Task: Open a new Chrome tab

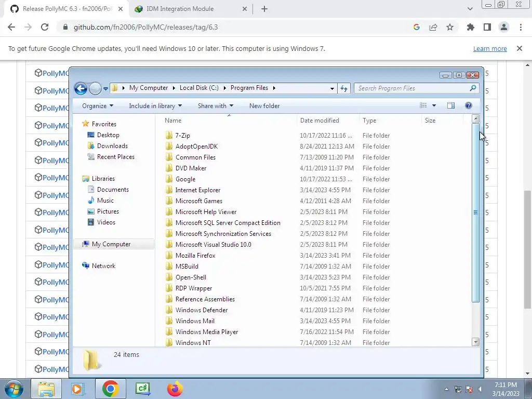Action: click(264, 9)
